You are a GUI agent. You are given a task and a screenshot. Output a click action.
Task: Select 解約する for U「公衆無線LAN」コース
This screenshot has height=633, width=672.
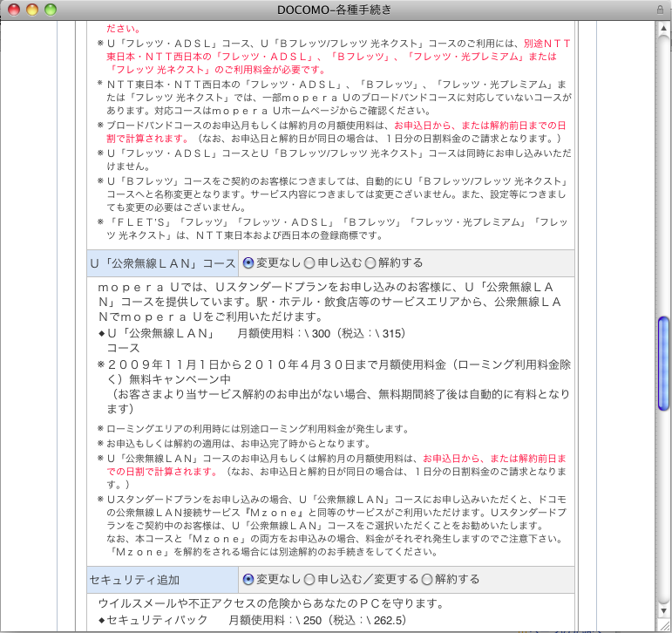tap(370, 263)
